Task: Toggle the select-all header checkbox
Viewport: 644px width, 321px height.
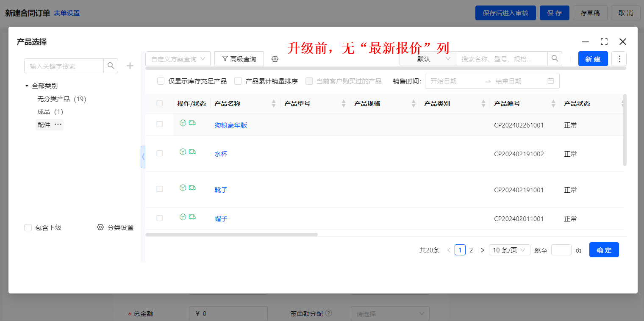Action: pos(159,103)
